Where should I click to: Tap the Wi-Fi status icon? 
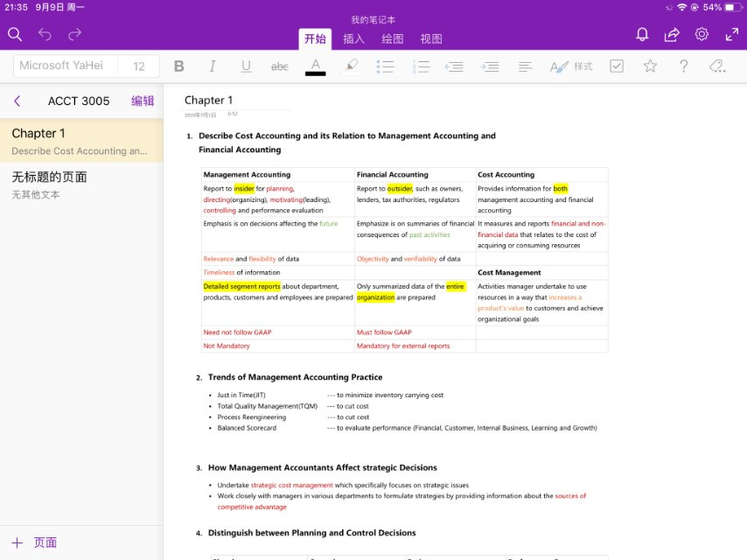[x=682, y=8]
